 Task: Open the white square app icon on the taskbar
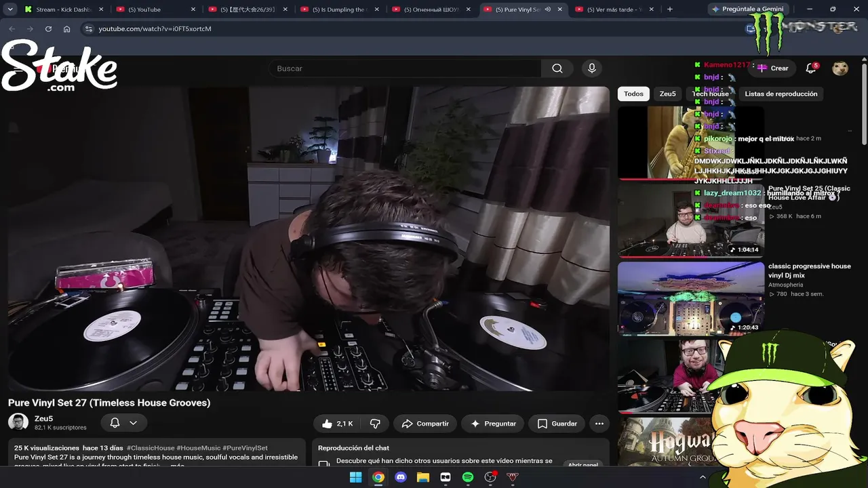tap(446, 477)
